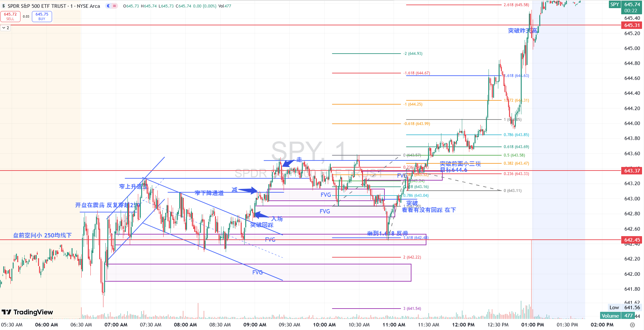
Task: Select the -1 (644.25) Fibonacci label
Action: [x=413, y=104]
